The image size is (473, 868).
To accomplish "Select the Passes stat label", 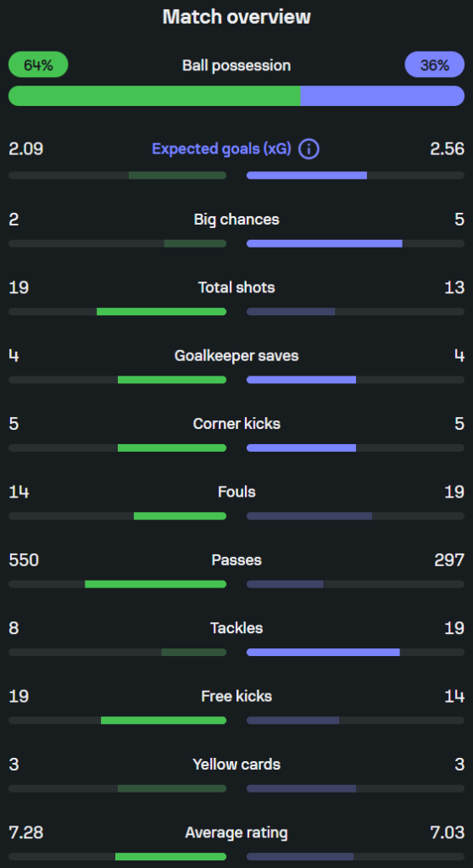I will point(236,559).
